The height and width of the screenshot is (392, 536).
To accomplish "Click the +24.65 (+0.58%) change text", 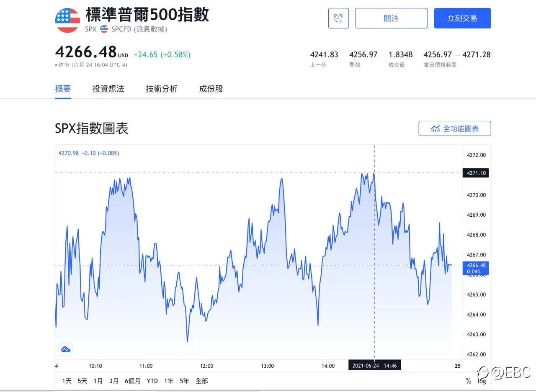I will [x=162, y=54].
